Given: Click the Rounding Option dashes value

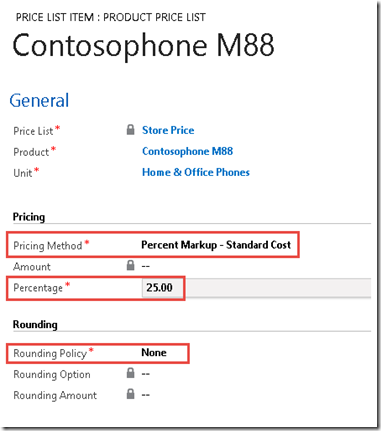Looking at the screenshot, I should pyautogui.click(x=146, y=374).
